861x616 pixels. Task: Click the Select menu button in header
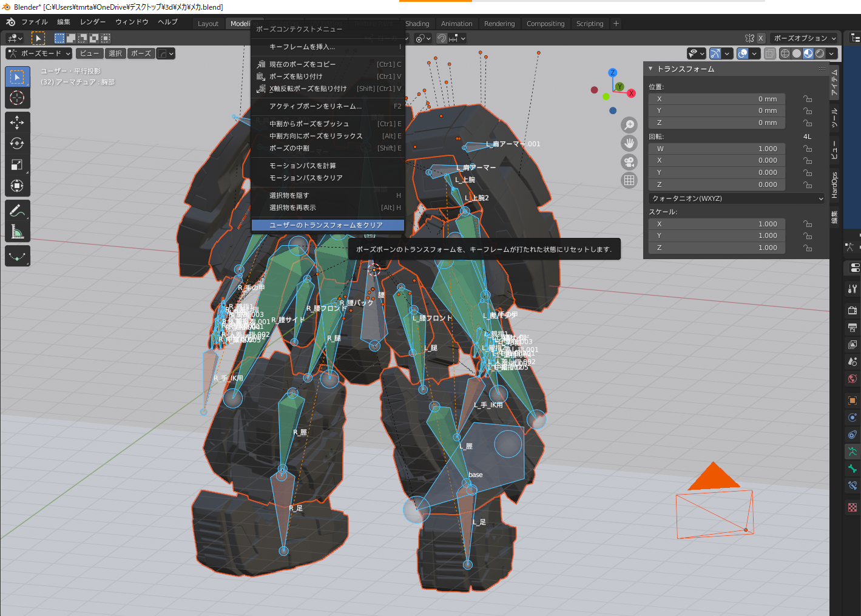point(115,53)
